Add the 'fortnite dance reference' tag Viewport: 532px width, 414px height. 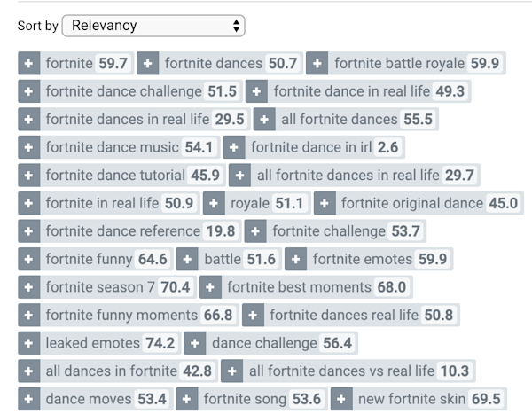point(29,231)
